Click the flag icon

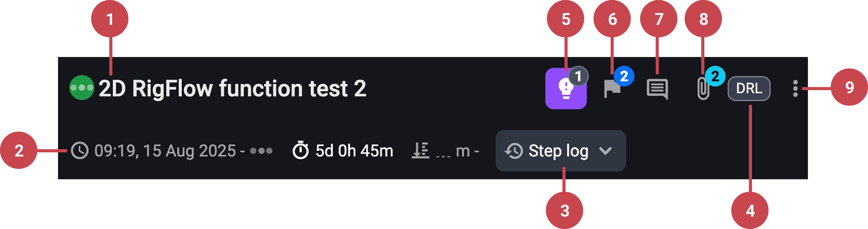click(612, 90)
